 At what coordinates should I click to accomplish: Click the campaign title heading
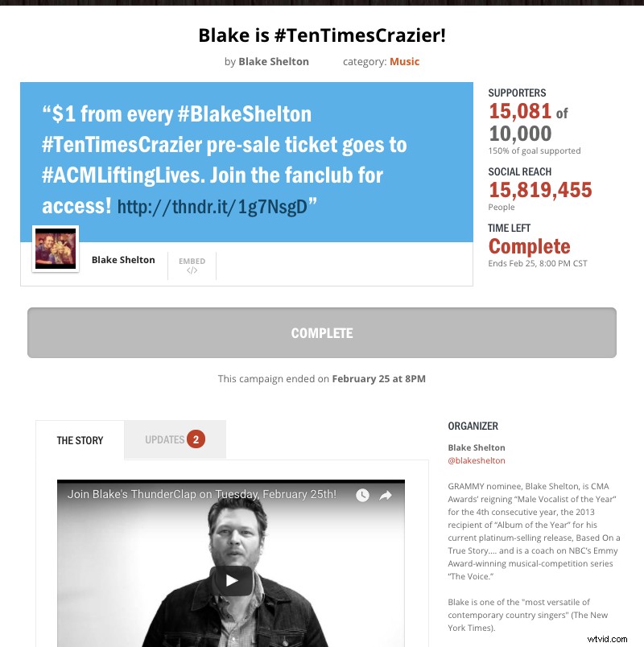pyautogui.click(x=322, y=35)
